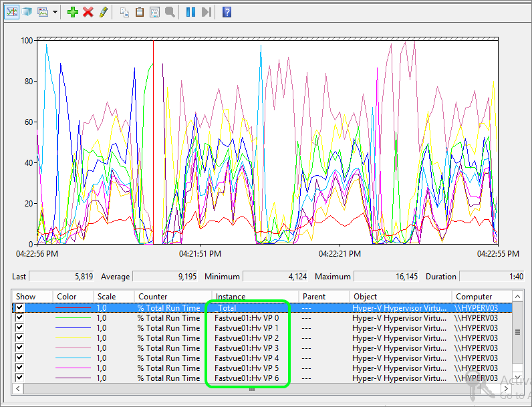The width and height of the screenshot is (532, 407).
Task: Uncheck Show box for Fastvue01:Hv VP 3
Action: (19, 348)
